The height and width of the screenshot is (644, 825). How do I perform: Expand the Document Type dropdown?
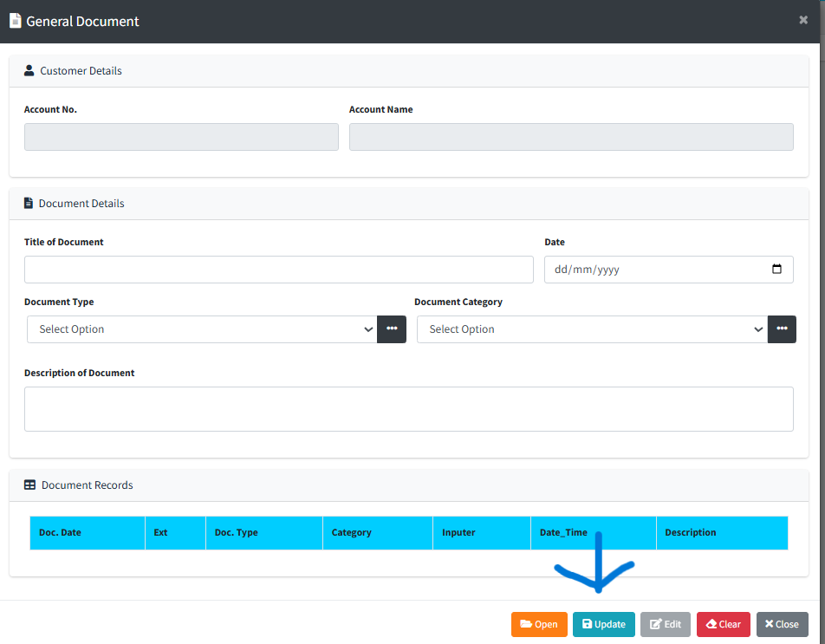coord(202,329)
